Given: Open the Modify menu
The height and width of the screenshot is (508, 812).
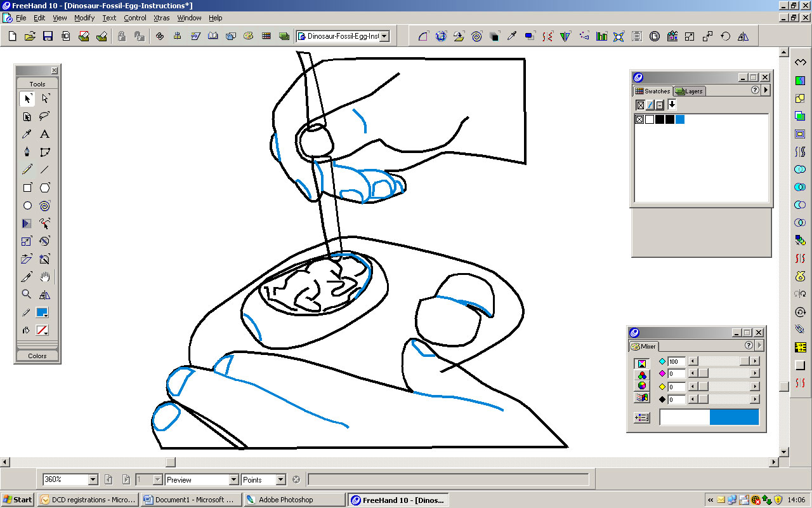Looking at the screenshot, I should click(84, 18).
